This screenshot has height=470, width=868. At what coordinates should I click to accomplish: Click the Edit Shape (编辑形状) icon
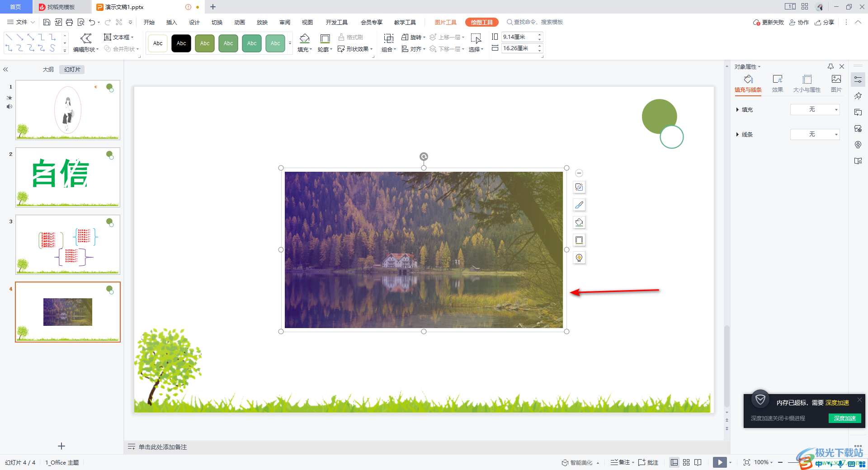click(x=86, y=39)
